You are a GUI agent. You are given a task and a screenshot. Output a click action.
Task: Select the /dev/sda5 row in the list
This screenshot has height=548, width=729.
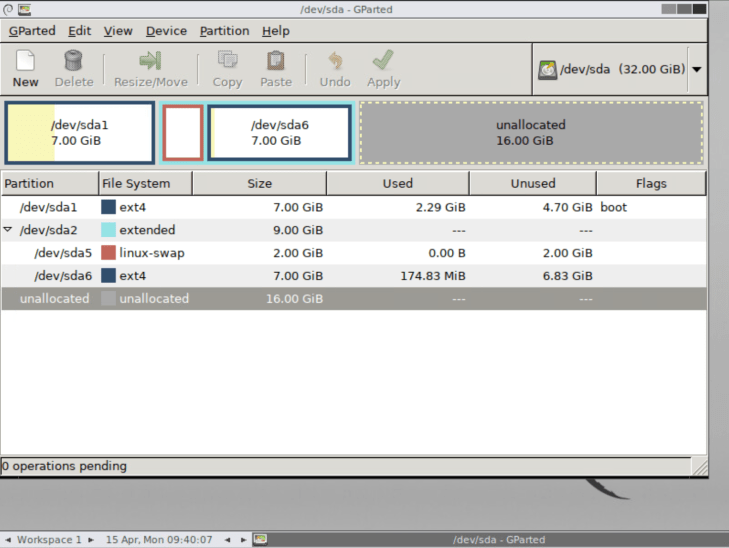pyautogui.click(x=353, y=253)
